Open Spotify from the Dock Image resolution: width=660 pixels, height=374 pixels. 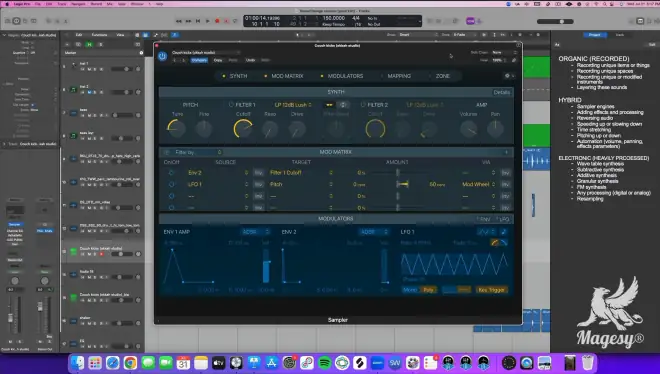(325, 363)
